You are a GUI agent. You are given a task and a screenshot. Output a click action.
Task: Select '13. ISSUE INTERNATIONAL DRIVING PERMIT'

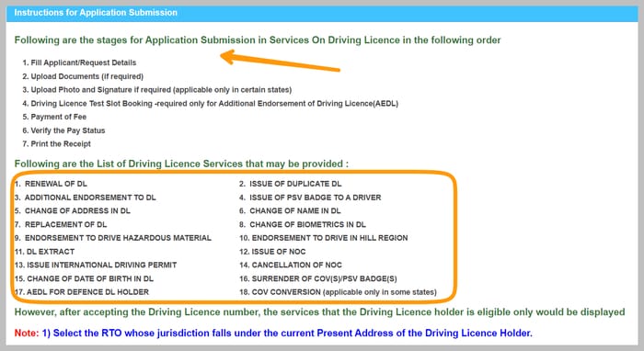click(x=96, y=265)
